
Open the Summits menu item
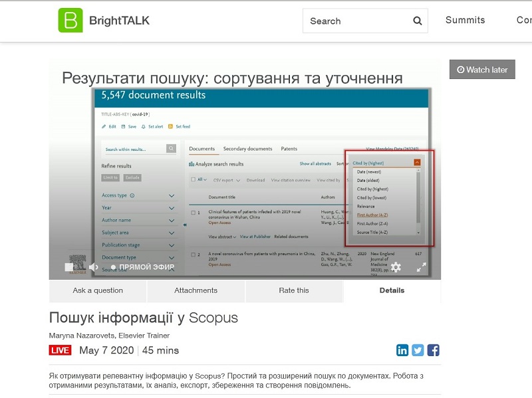(x=465, y=20)
